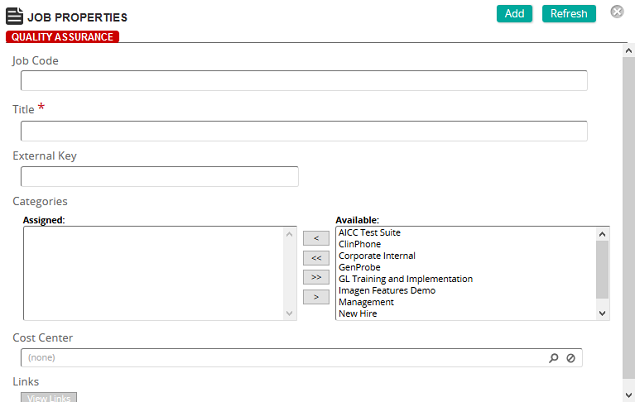Click the Available list scrollbar thumb
Screen dimensions: 636x405
pyautogui.click(x=602, y=270)
